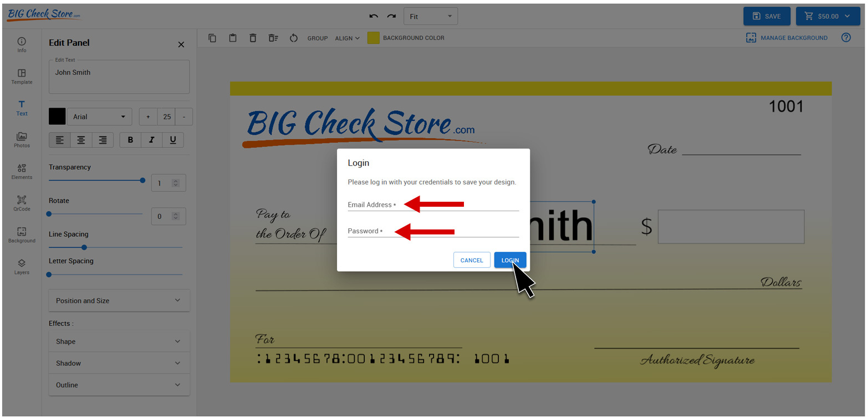Toggle bold formatting
Image resolution: width=868 pixels, height=419 pixels.
(130, 140)
